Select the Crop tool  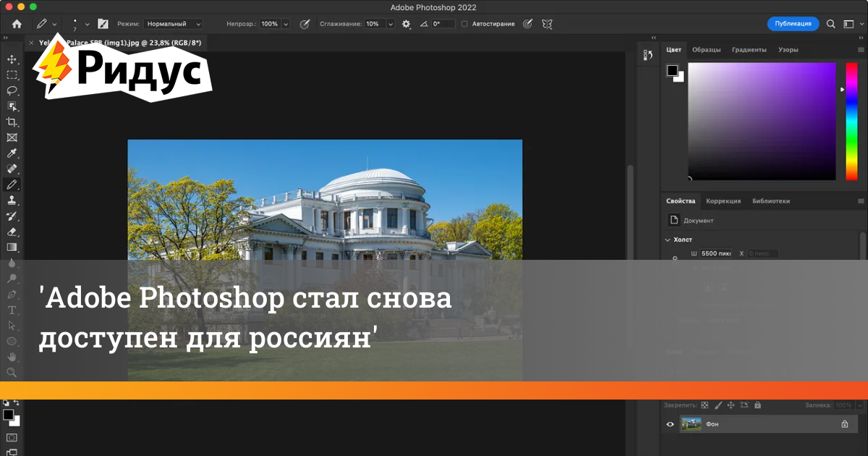(x=12, y=122)
